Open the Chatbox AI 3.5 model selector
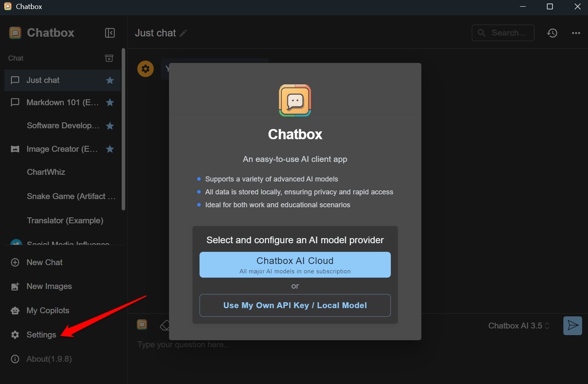Viewport: 588px width, 384px height. point(519,326)
